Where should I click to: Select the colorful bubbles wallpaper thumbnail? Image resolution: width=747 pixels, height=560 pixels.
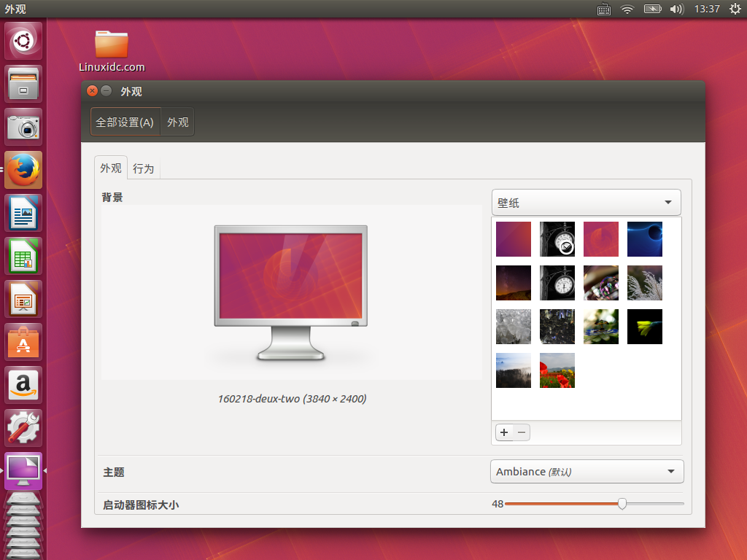[x=601, y=283]
